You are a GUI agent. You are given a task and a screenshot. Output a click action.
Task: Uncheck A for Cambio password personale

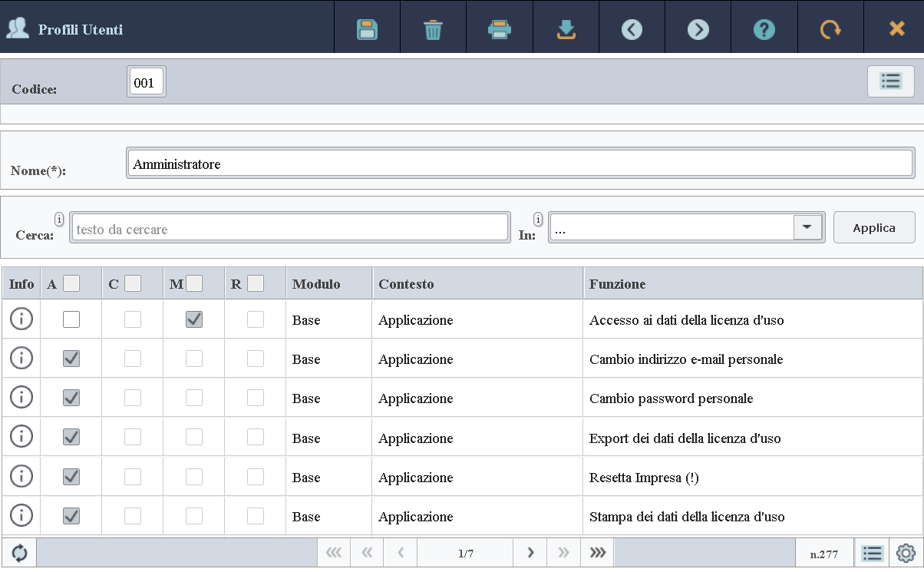coord(71,398)
